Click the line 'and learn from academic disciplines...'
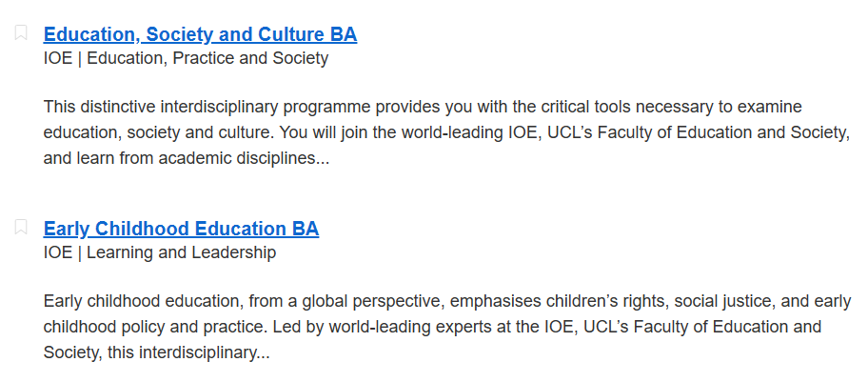The height and width of the screenshot is (382, 868). tap(186, 158)
